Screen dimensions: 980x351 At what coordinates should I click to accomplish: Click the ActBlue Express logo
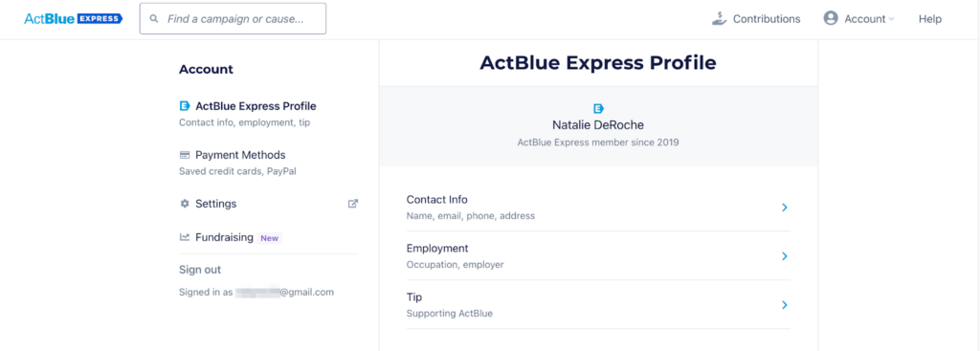tap(73, 19)
